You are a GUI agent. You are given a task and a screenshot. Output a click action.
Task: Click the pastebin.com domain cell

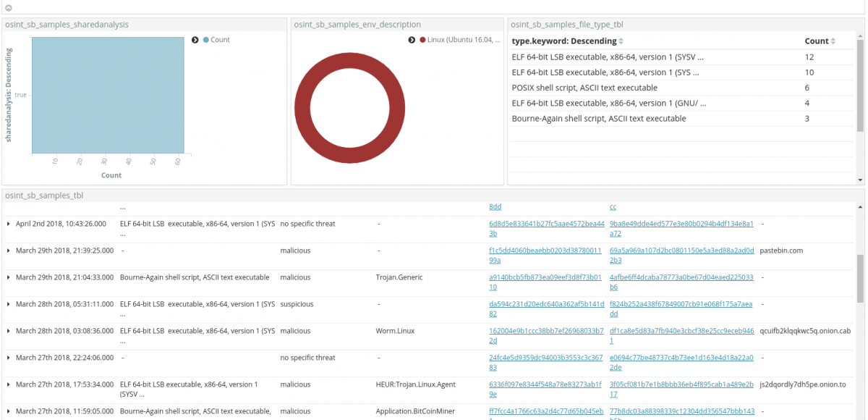(x=782, y=251)
